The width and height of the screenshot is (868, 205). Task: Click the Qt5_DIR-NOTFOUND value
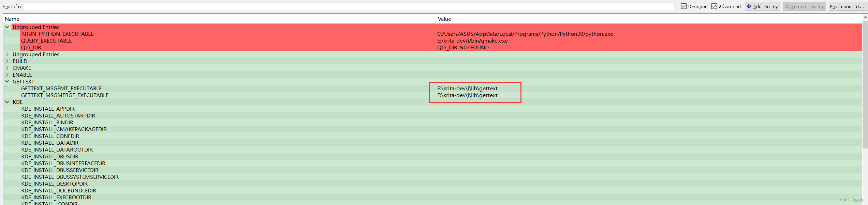click(x=463, y=47)
